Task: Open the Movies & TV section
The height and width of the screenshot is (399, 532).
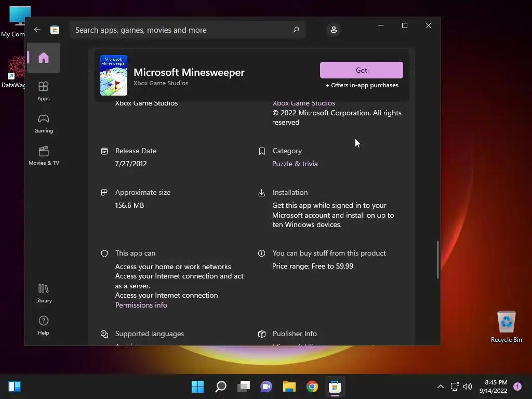Action: pos(44,155)
